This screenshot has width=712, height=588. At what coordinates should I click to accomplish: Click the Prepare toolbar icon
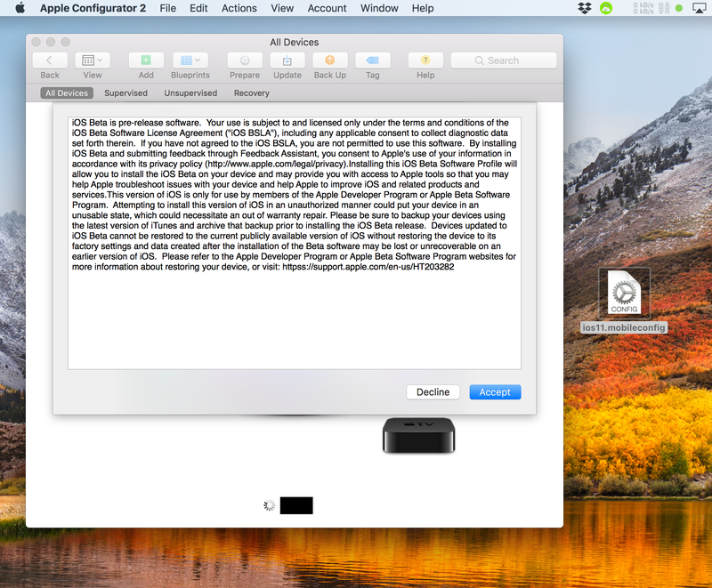245,60
